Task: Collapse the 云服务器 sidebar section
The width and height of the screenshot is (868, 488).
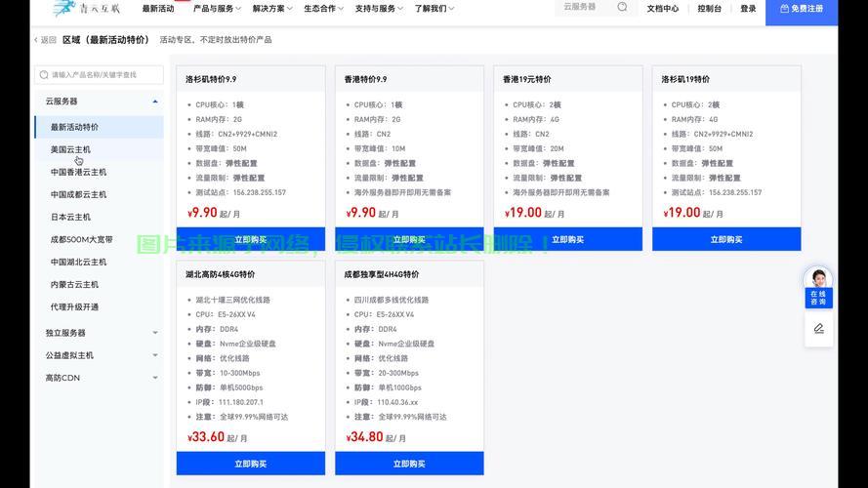Action: 154,102
